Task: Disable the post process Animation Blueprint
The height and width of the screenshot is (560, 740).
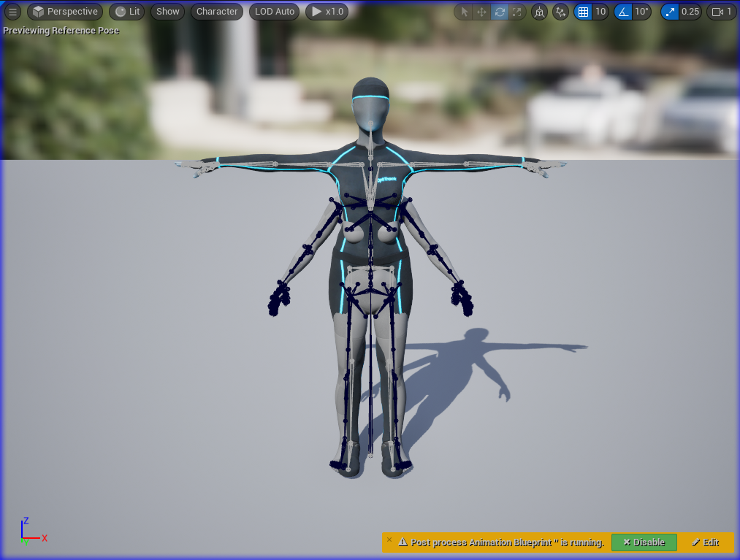Action: point(644,542)
